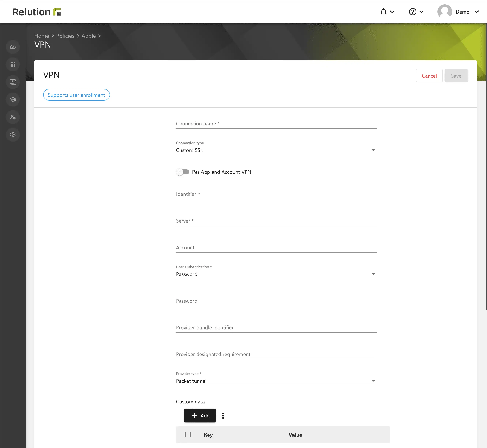The image size is (487, 448).
Task: Click the Save button
Action: (x=456, y=76)
